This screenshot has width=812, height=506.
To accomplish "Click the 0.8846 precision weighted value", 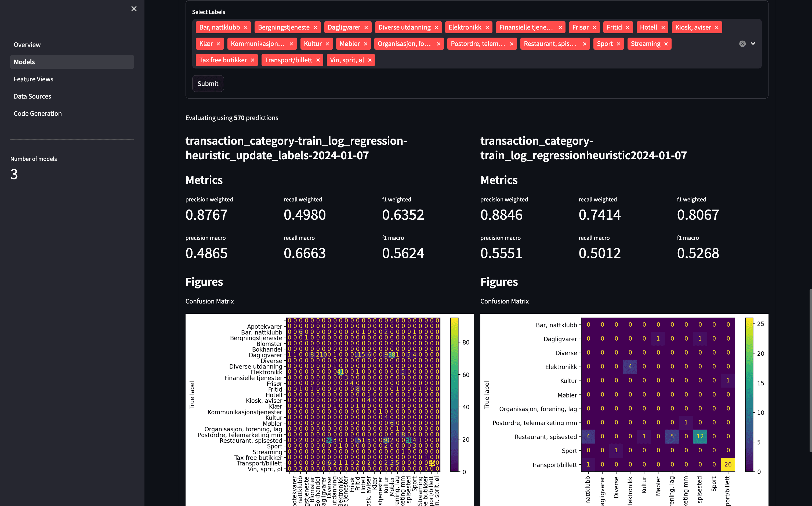I will [x=501, y=215].
